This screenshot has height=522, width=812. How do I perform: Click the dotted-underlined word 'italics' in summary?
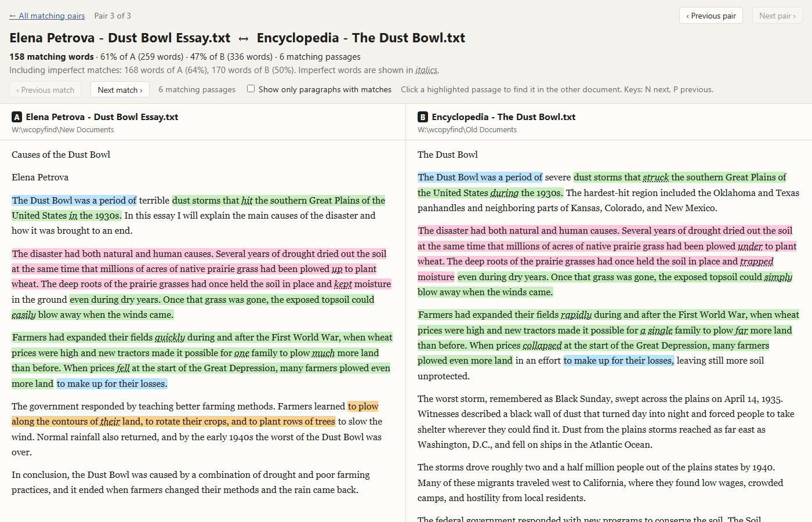tap(426, 70)
